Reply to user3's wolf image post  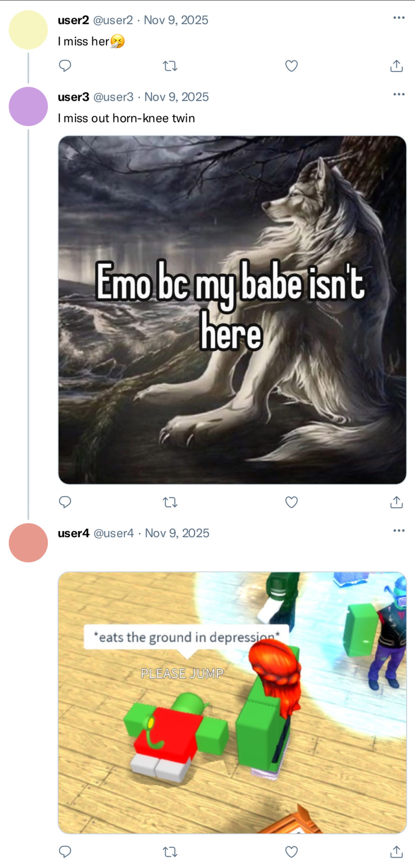coord(65,502)
